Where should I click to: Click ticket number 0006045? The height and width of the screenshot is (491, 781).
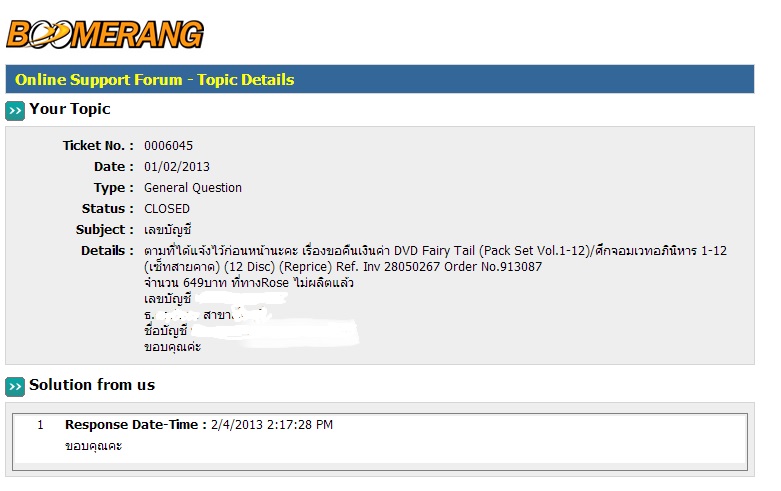point(168,146)
